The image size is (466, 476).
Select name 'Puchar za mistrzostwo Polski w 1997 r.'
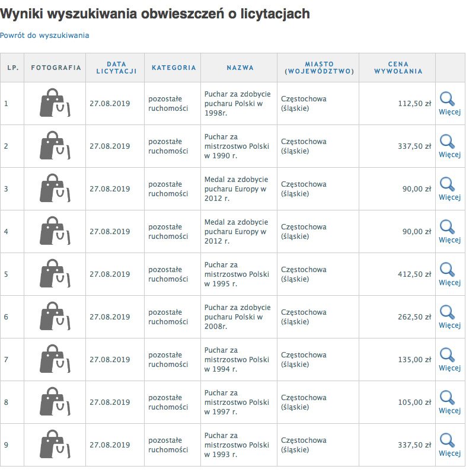(x=237, y=402)
